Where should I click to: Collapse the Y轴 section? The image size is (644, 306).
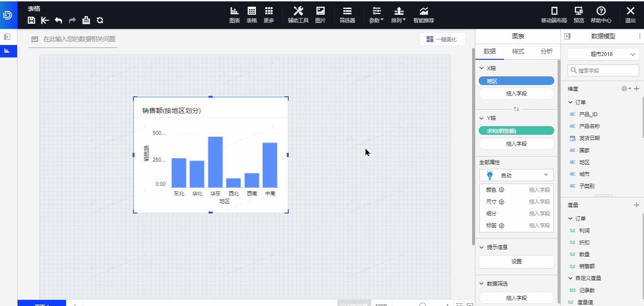(x=482, y=118)
